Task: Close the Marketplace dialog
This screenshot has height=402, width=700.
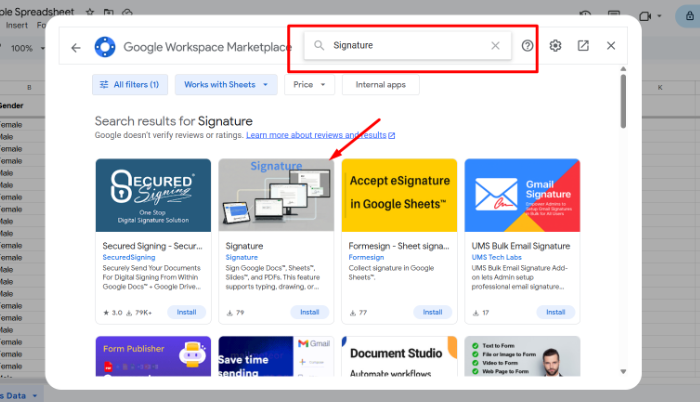Action: click(611, 46)
